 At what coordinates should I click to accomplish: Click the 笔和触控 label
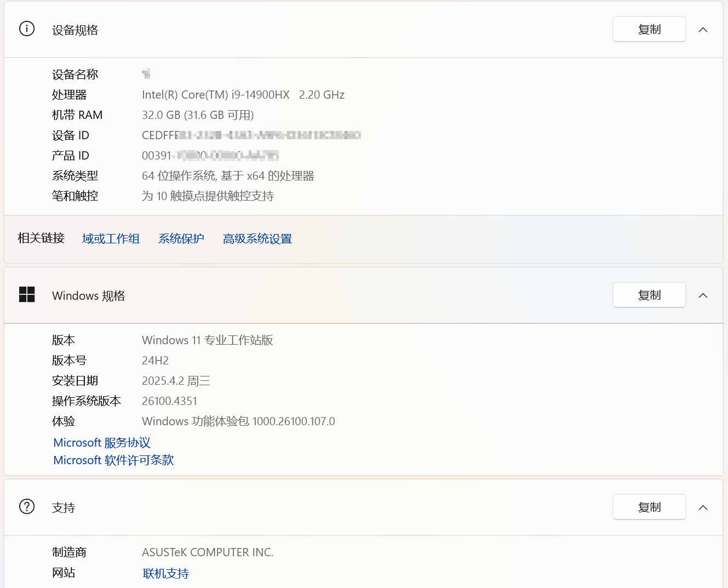pos(75,196)
